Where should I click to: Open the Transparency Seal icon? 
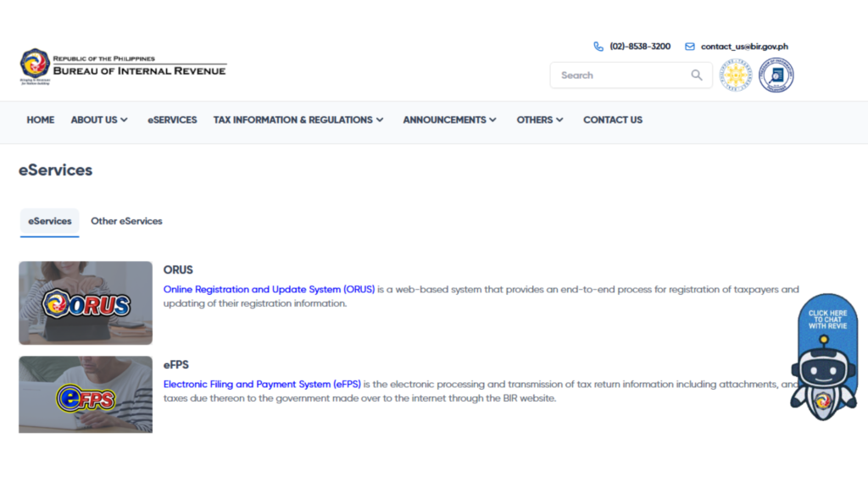point(736,75)
